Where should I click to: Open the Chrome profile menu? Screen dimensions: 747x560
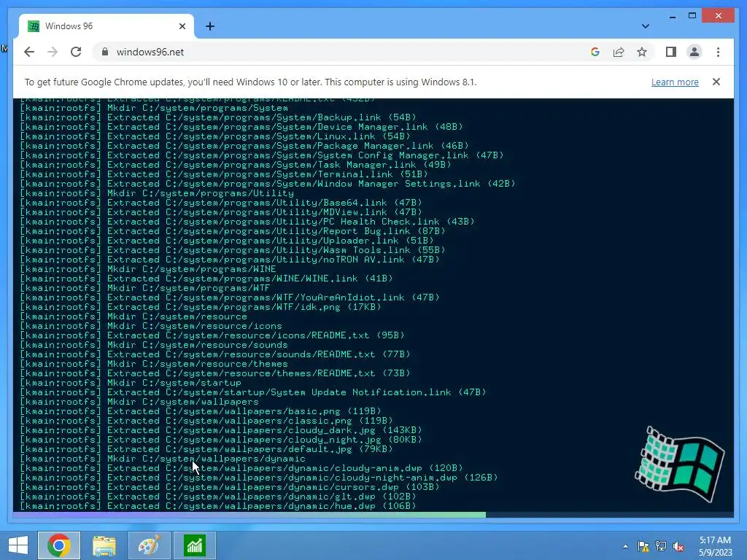(x=694, y=52)
